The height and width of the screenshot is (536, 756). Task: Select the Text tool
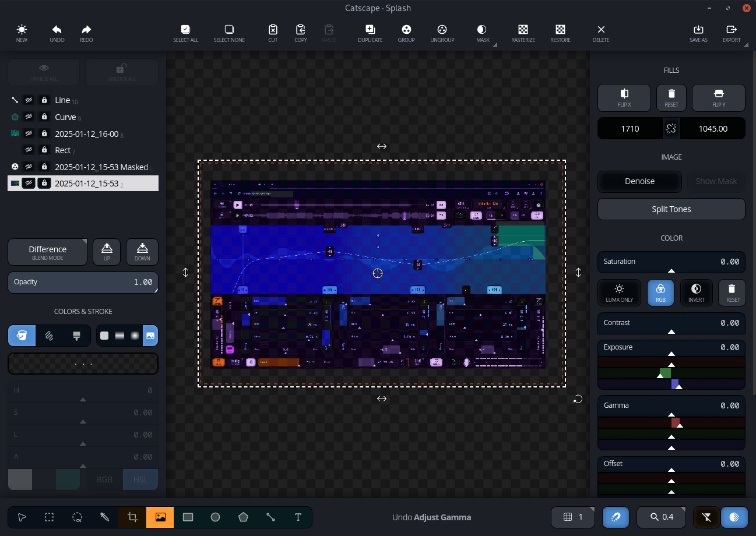point(298,517)
